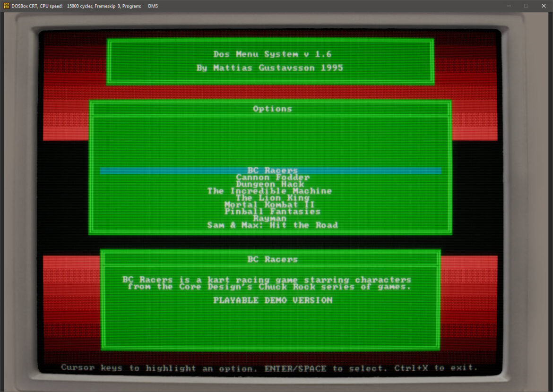Maximize the DOSBox window

click(526, 6)
